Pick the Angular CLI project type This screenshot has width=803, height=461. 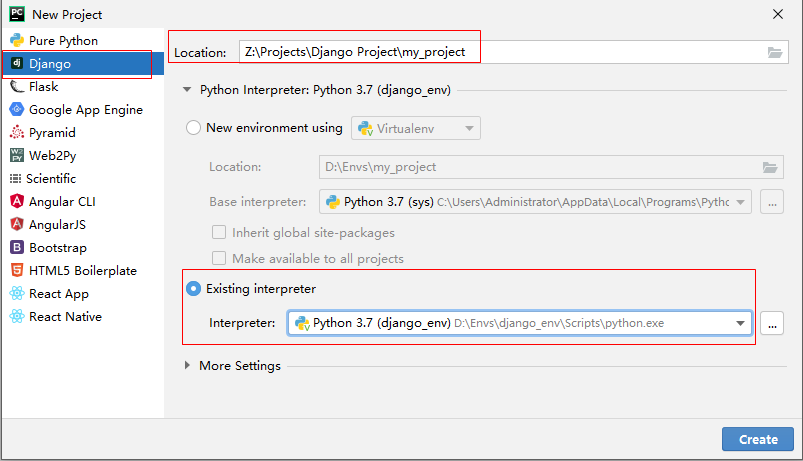[x=82, y=202]
